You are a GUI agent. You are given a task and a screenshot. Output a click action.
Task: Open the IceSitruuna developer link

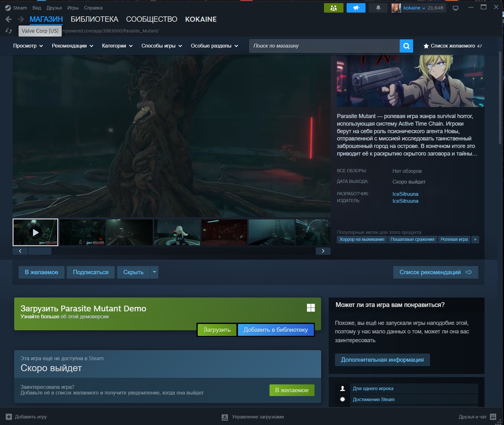click(x=405, y=194)
